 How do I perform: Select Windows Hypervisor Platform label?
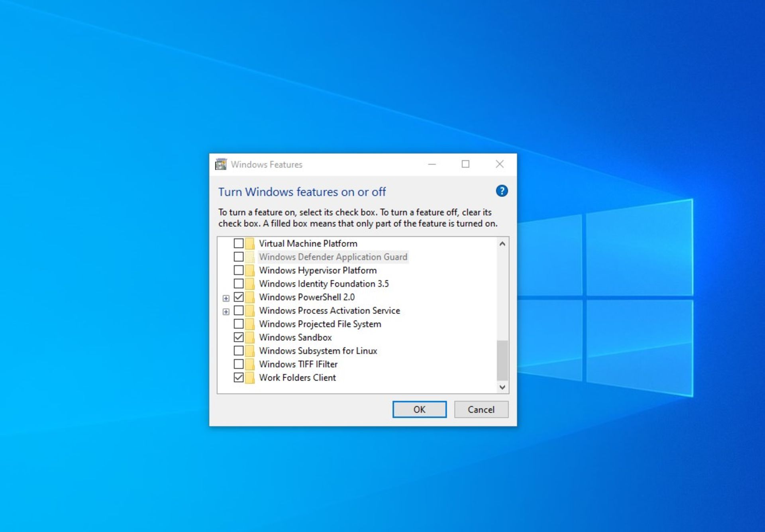(x=318, y=270)
